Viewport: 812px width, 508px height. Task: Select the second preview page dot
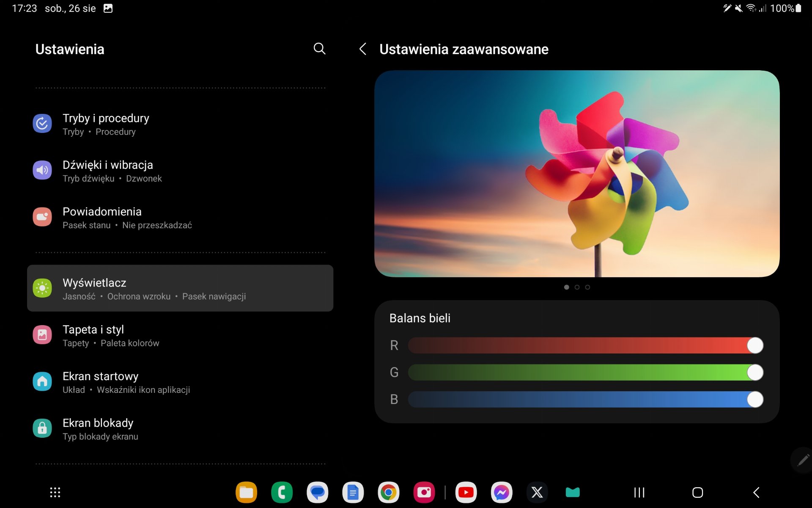click(577, 287)
